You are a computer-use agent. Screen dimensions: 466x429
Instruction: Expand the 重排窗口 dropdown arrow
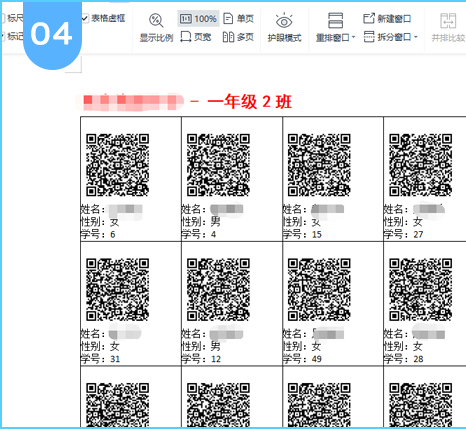coord(353,37)
